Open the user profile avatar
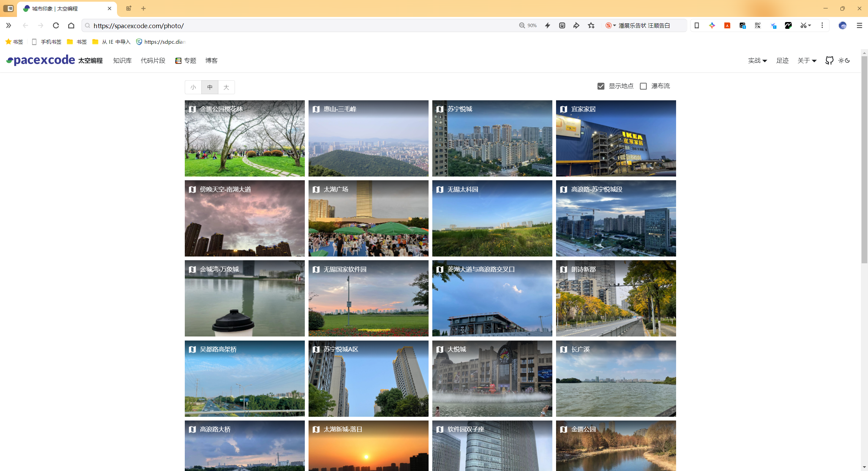 coord(843,25)
